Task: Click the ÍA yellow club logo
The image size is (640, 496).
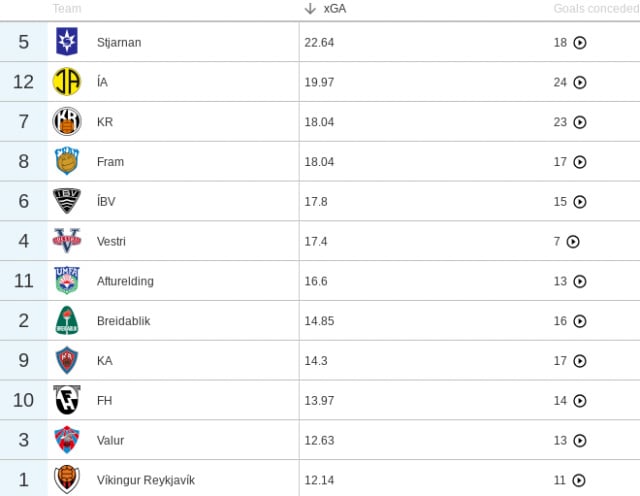Action: point(67,82)
